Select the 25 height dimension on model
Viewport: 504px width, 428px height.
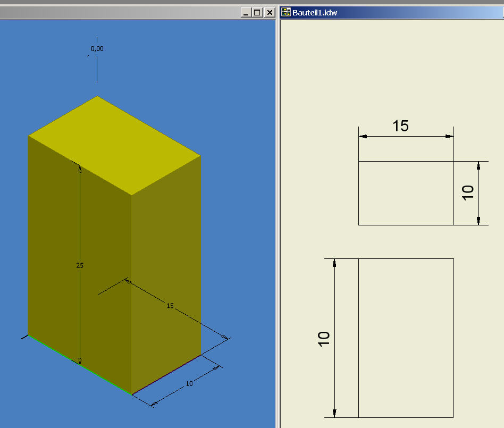coord(80,265)
